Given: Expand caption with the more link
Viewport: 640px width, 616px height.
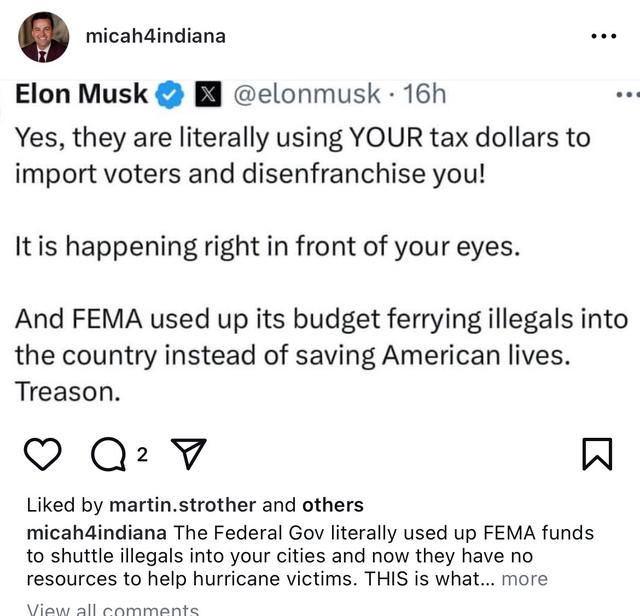Looking at the screenshot, I should tap(524, 579).
